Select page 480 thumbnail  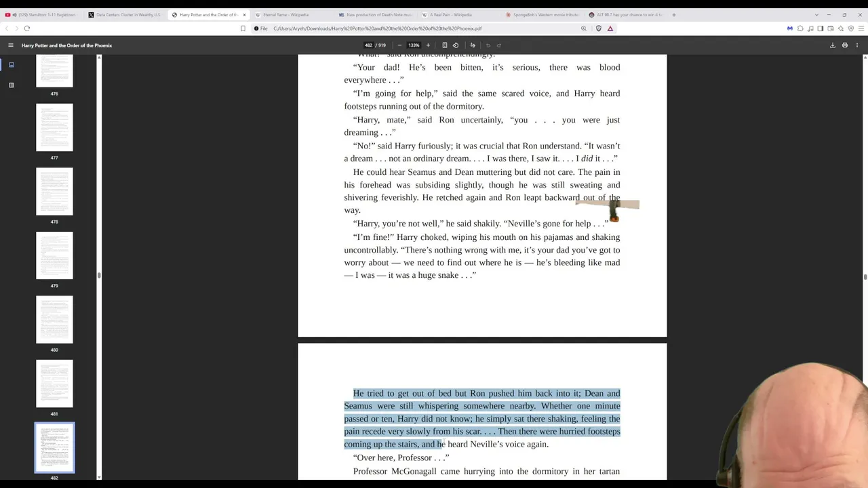[x=54, y=319]
